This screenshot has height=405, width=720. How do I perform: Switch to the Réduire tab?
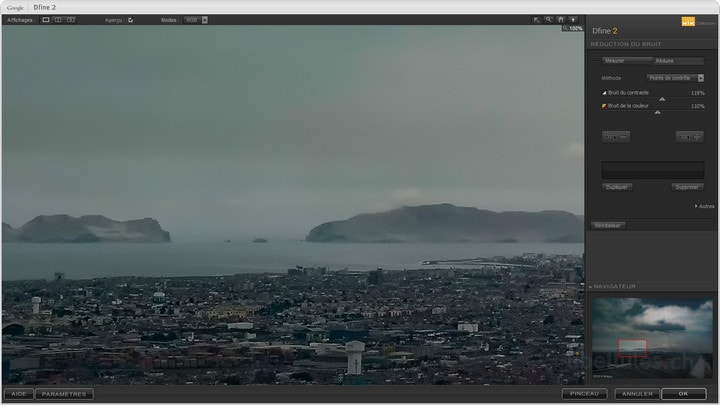click(x=678, y=61)
